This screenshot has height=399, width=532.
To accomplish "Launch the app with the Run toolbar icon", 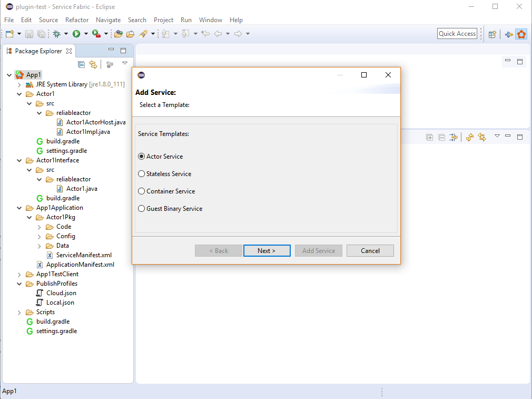I will [77, 33].
